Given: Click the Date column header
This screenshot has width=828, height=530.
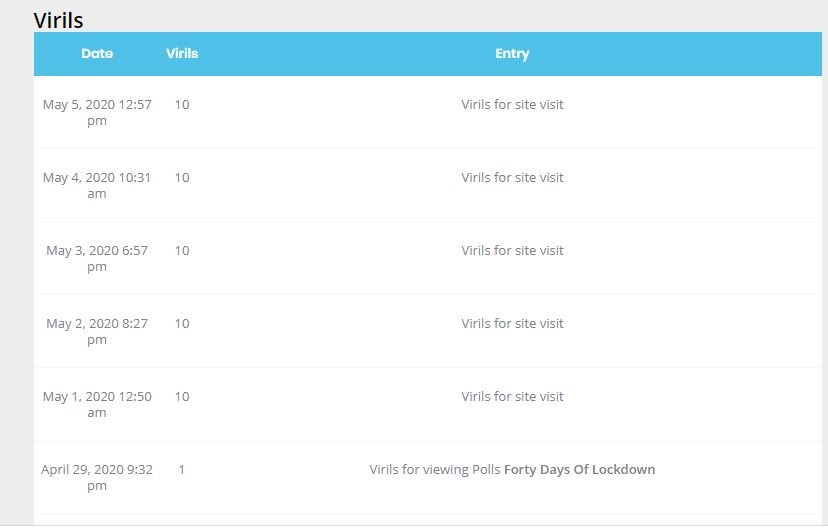Looking at the screenshot, I should [97, 53].
